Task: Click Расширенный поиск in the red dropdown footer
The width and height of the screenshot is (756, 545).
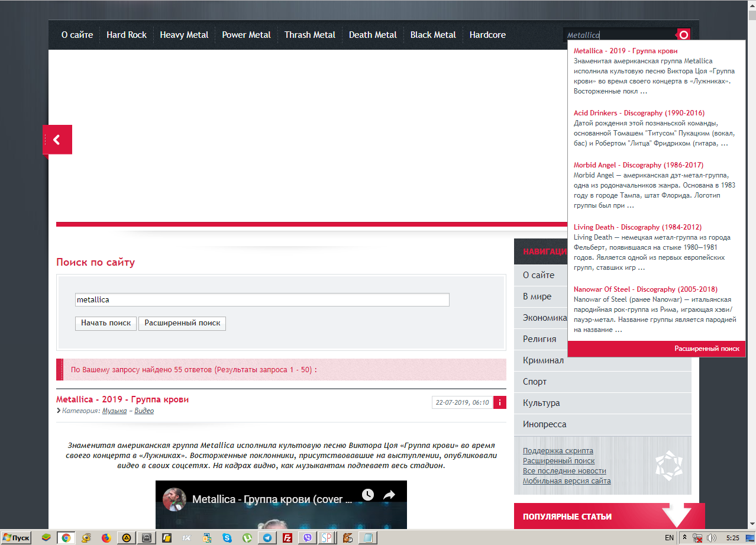Action: click(707, 349)
